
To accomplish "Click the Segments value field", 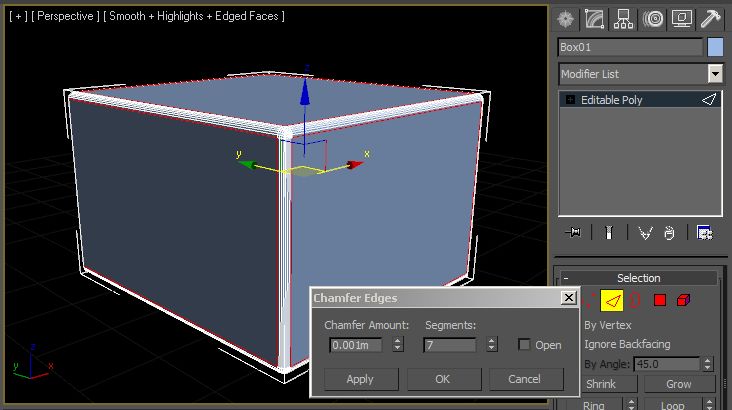I will tap(450, 345).
